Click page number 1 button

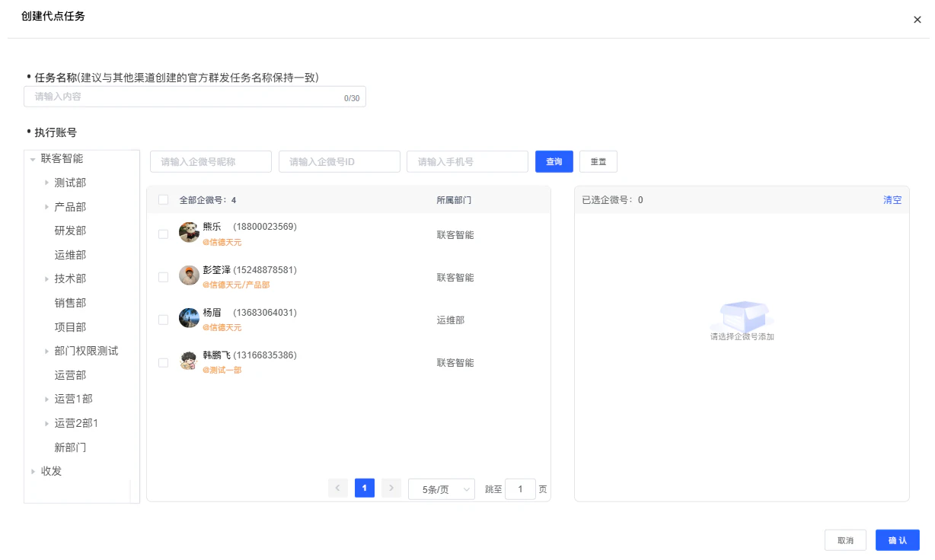365,488
